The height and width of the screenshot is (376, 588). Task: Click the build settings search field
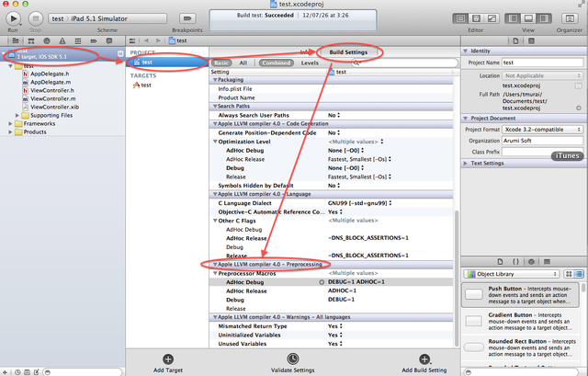(405, 63)
